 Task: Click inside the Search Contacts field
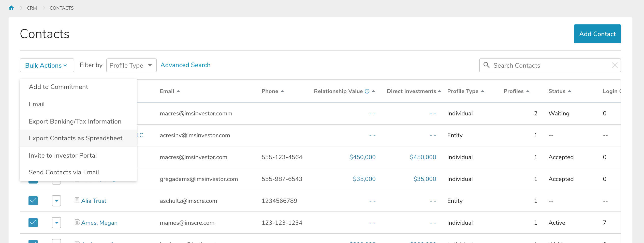(x=534, y=65)
